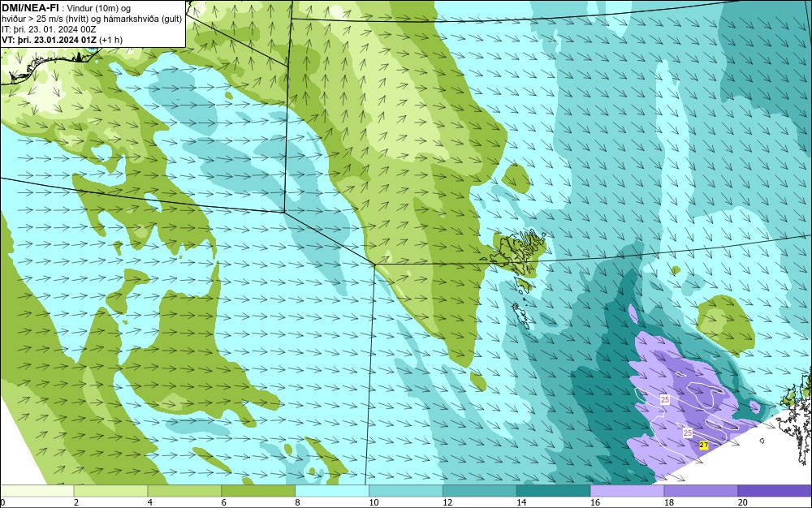Screen dimensions: 812x508
Task: Click the legend scale number '16'
Action: 595,502
